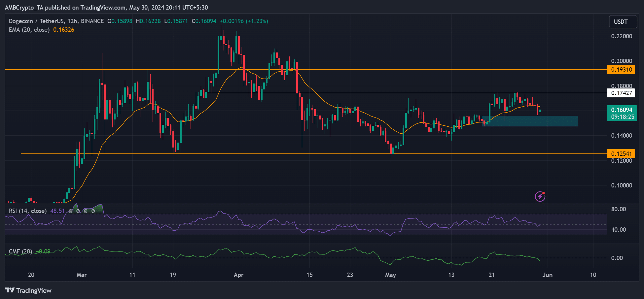Click the TradingView logo at bottom left

pyautogui.click(x=28, y=290)
